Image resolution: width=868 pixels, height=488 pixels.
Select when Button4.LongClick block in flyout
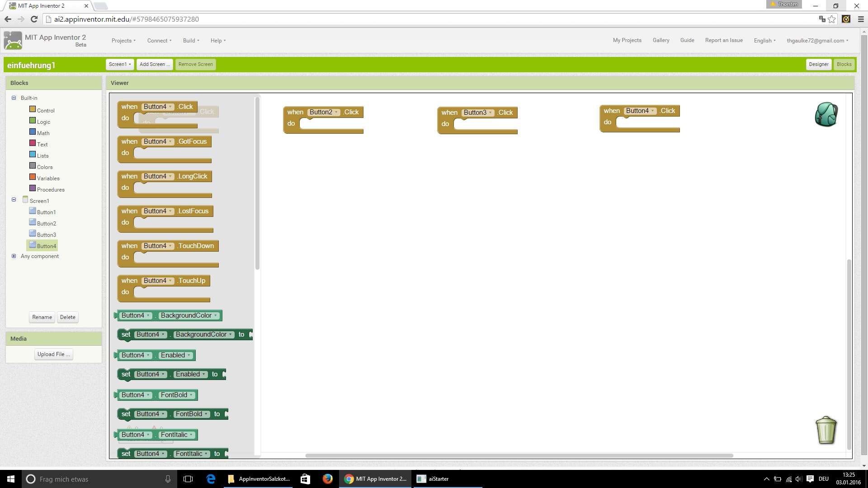tap(165, 184)
